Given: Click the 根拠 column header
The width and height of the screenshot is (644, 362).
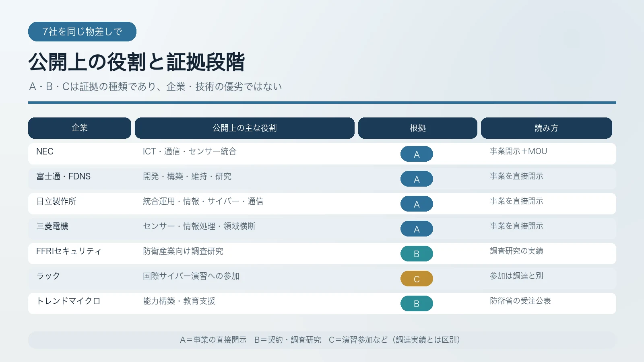Looking at the screenshot, I should click(418, 128).
